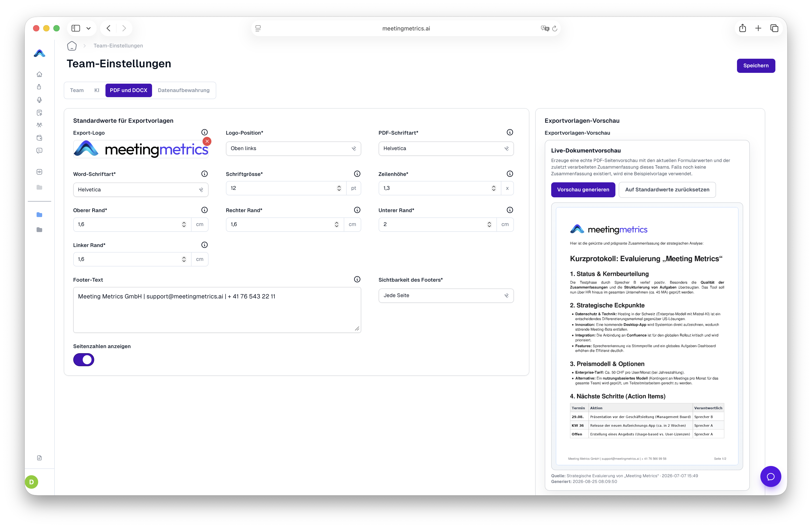Open a new browser tab with plus icon
This screenshot has width=812, height=528.
pos(758,28)
